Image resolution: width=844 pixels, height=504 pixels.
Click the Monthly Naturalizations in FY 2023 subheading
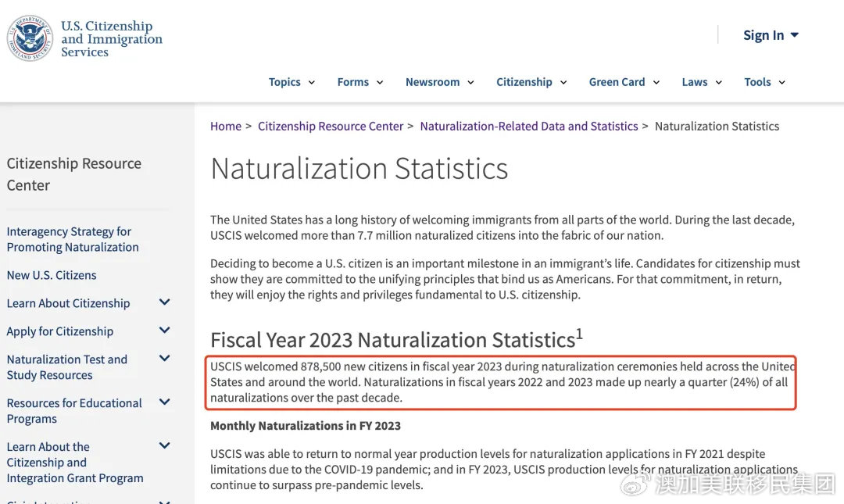[x=306, y=426]
